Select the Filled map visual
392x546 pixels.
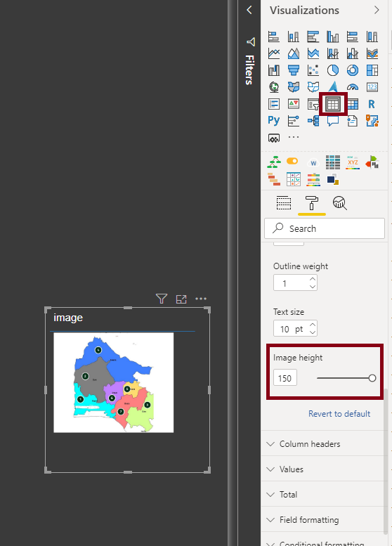point(294,86)
